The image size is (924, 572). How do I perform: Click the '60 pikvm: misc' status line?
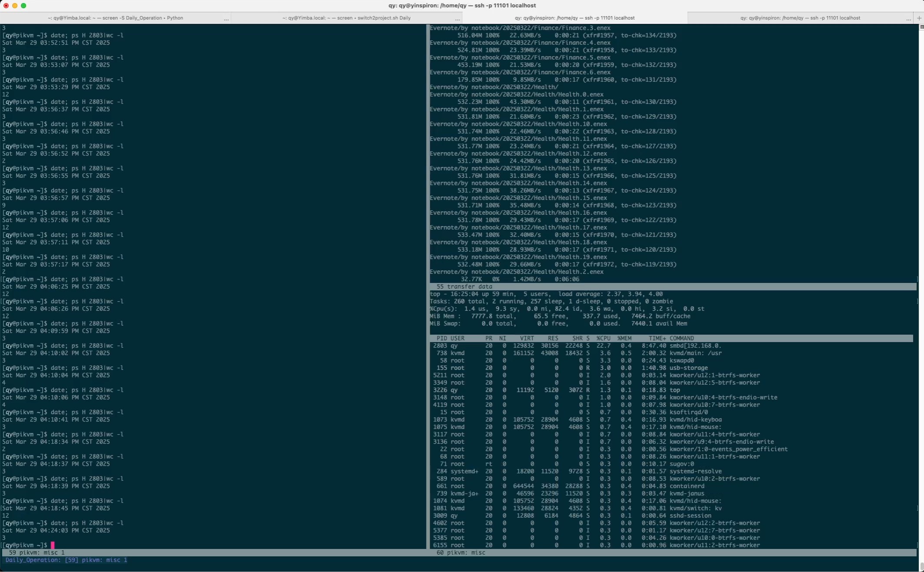[x=673, y=552]
